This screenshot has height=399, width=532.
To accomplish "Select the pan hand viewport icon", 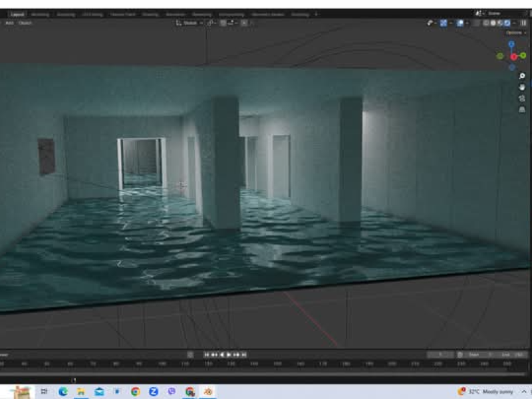I will (522, 87).
